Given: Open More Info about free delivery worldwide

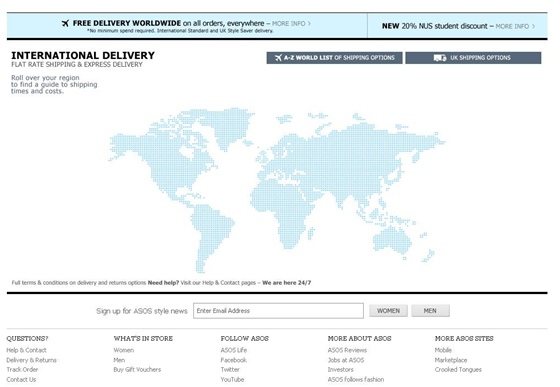Looking at the screenshot, I should pos(291,24).
